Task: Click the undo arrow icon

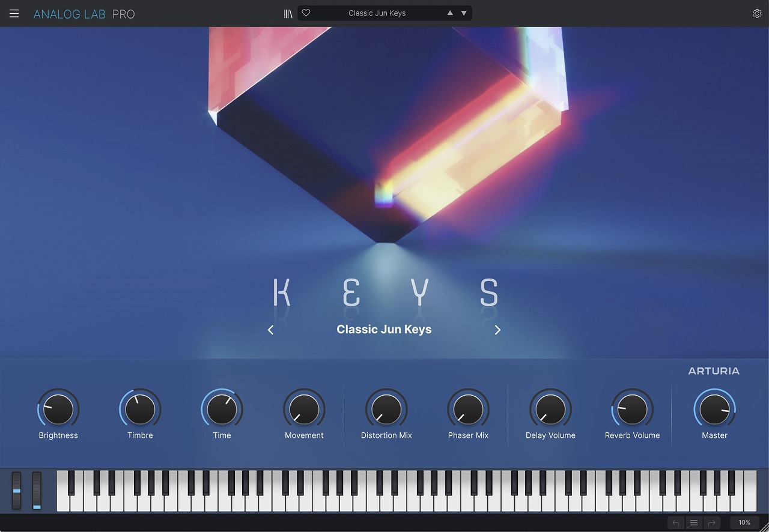Action: coord(676,523)
